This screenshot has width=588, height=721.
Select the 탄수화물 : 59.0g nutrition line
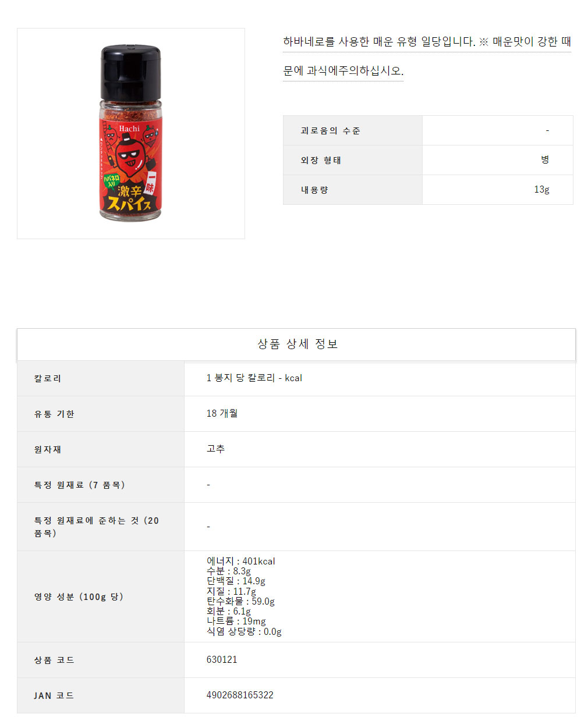(240, 601)
